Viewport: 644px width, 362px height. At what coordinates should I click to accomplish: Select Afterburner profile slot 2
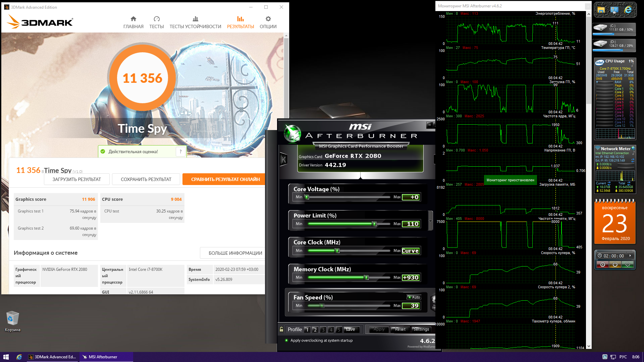315,330
